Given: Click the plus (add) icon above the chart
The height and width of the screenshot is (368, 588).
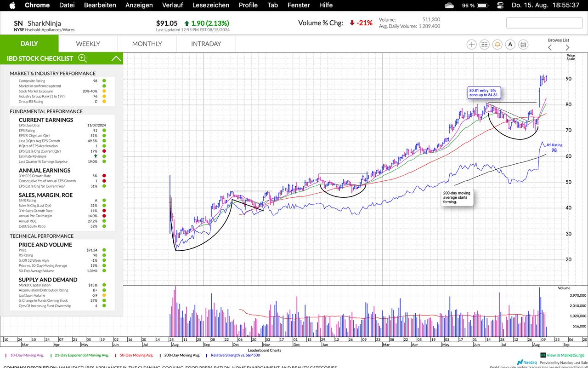Looking at the screenshot, I should click(471, 44).
